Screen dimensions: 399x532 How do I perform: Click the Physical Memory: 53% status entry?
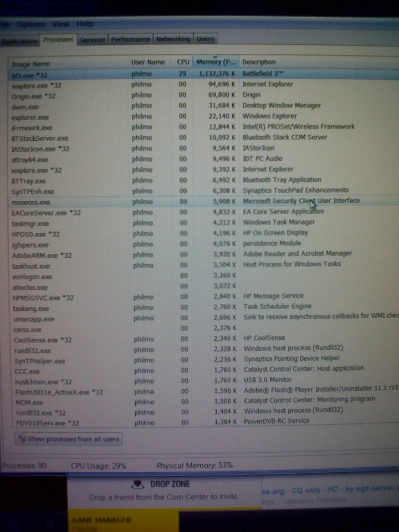195,465
